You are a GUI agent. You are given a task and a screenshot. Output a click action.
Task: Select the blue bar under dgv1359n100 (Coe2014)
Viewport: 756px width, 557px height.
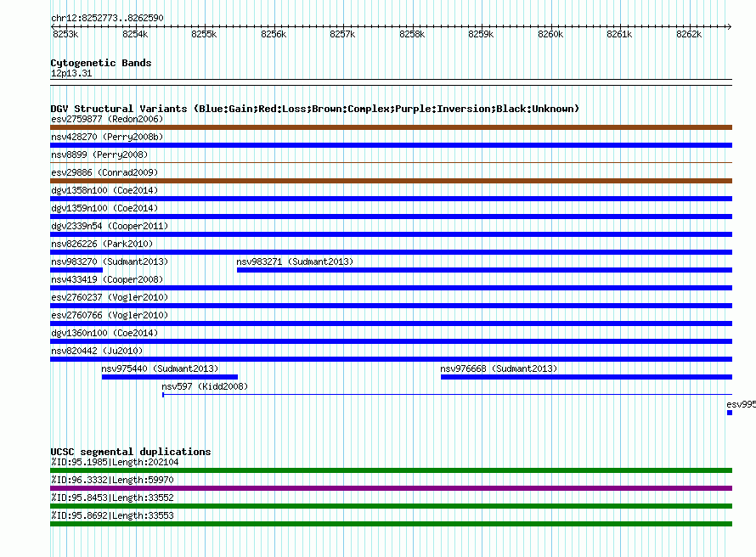[391, 217]
